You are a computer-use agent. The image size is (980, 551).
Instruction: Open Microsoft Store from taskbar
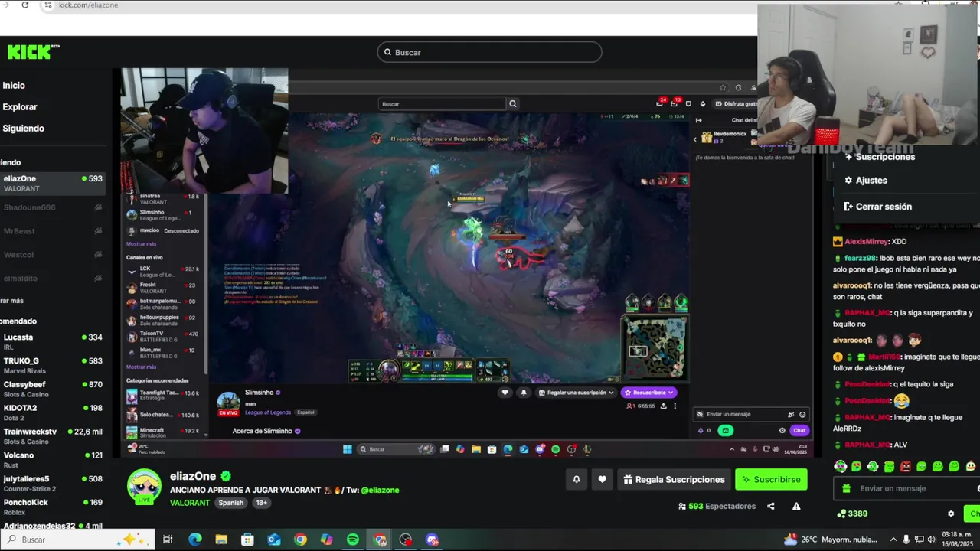[x=247, y=540]
